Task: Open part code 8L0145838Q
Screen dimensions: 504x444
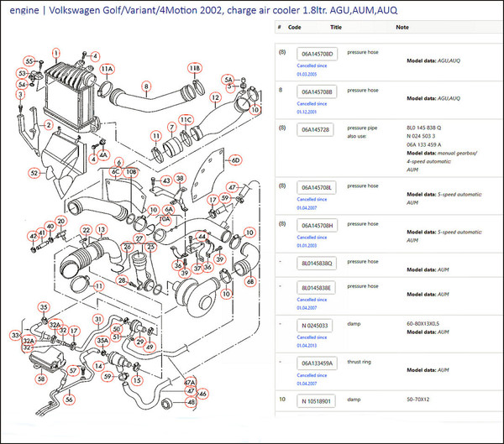Action: [318, 263]
